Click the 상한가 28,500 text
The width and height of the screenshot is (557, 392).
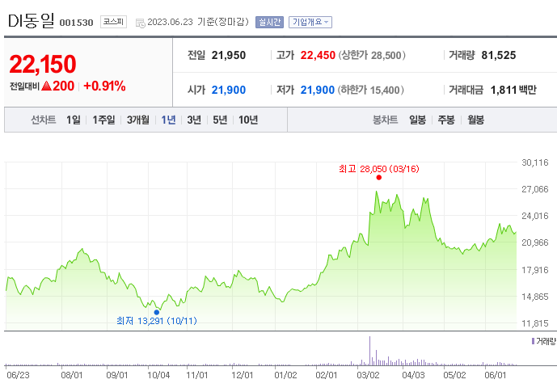(372, 56)
